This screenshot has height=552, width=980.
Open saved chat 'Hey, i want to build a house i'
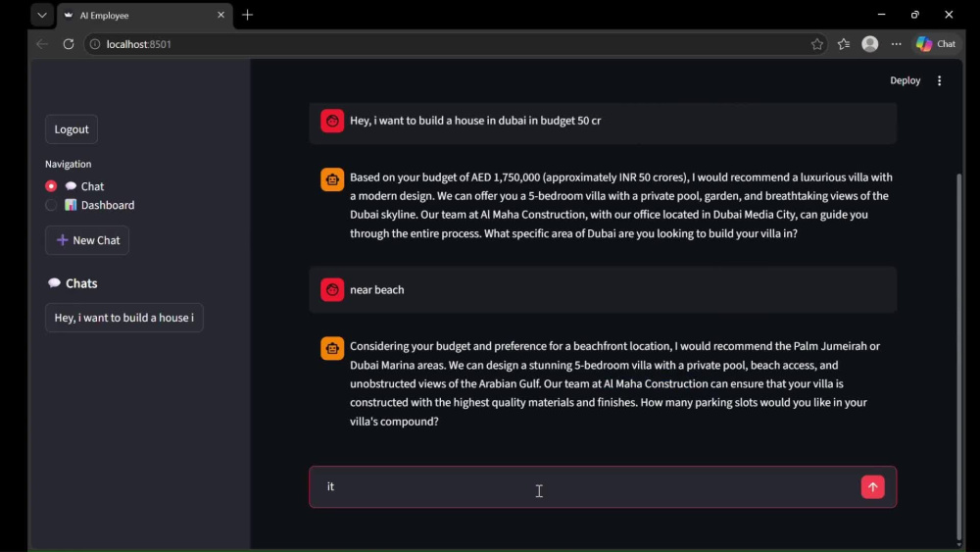[123, 318]
